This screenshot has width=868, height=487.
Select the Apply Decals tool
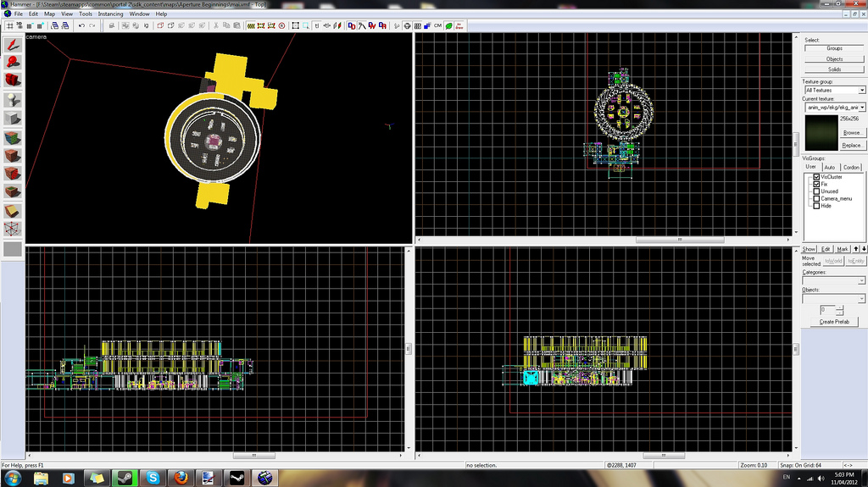point(13,174)
